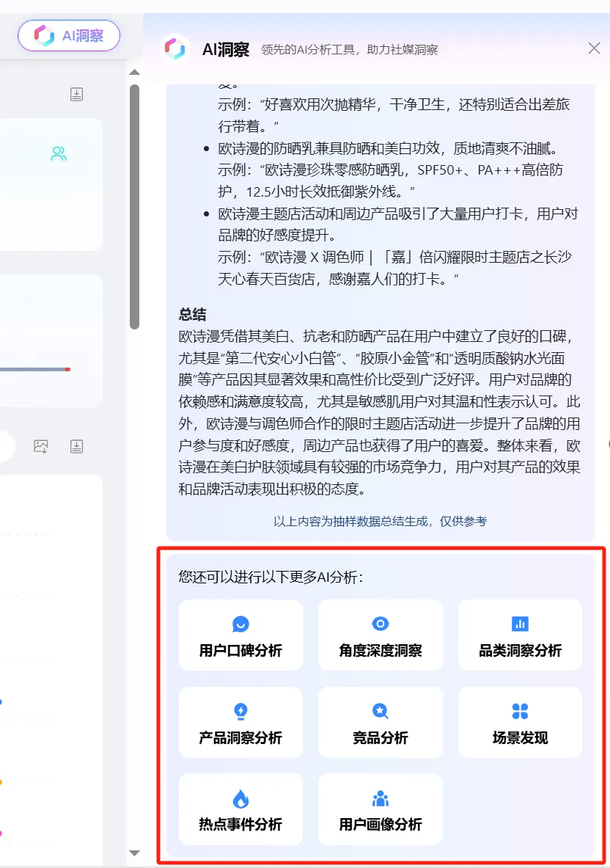Open 产品洞察分析 card
The height and width of the screenshot is (868, 610).
240,722
